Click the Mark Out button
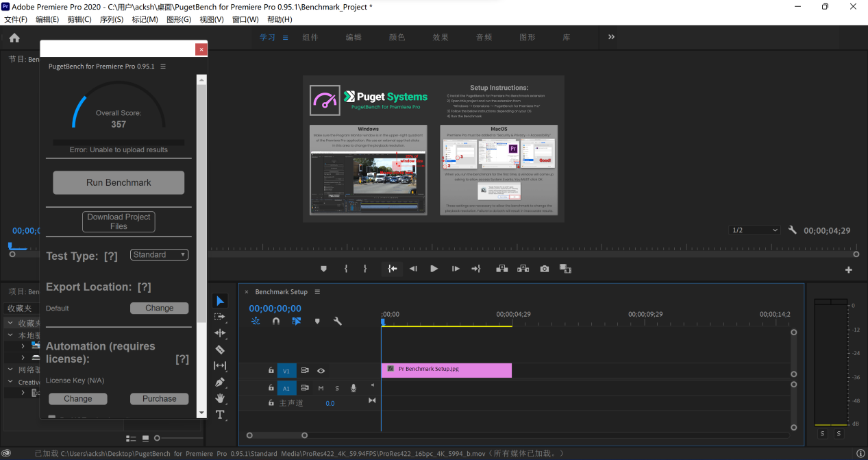This screenshot has height=460, width=868. 365,269
